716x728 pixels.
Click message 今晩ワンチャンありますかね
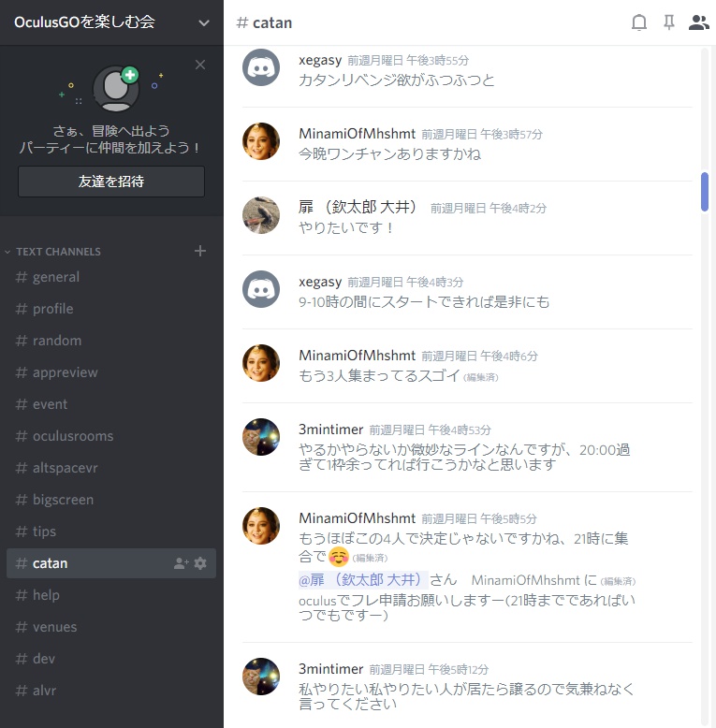pyautogui.click(x=389, y=153)
